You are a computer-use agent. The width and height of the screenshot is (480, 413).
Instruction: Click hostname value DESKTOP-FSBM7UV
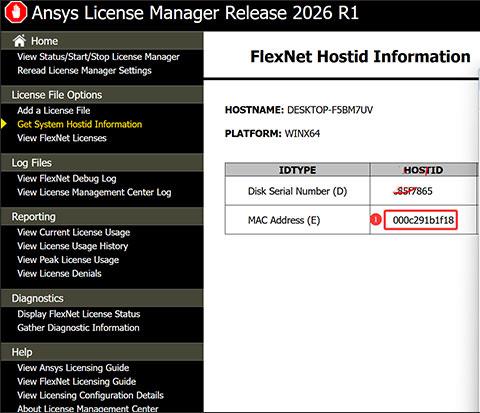click(330, 110)
